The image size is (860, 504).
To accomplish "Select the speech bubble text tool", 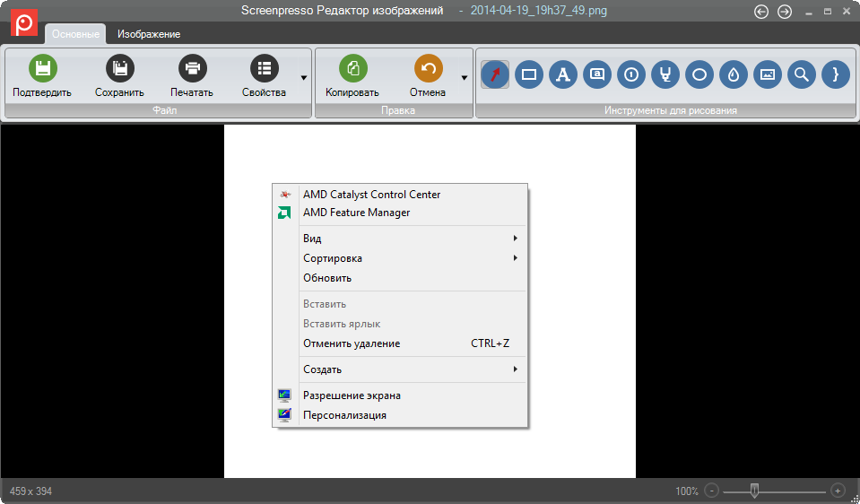I will click(x=597, y=74).
